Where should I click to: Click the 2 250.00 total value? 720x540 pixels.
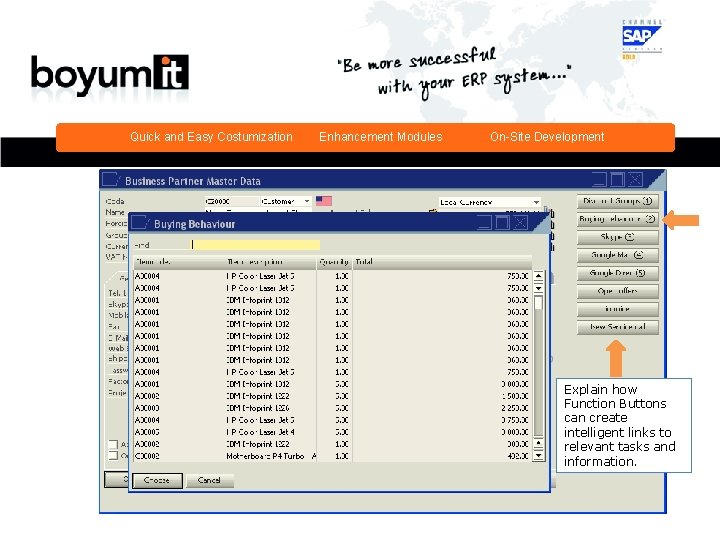515,408
